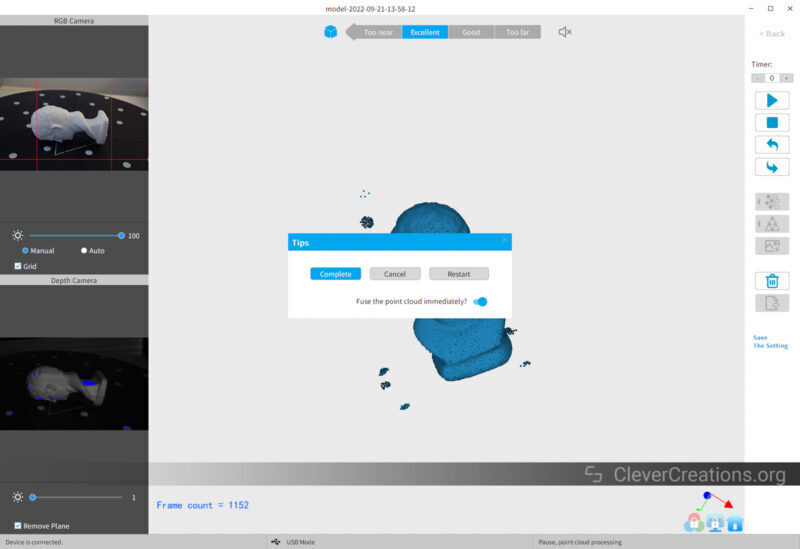
Task: Click the monitor lock icon
Action: pos(714,523)
